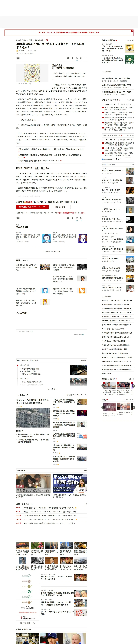This screenshot has width=138, height=644.
Task: Open フジテレビへのCM差し止め top news headline
Action: 33,402
